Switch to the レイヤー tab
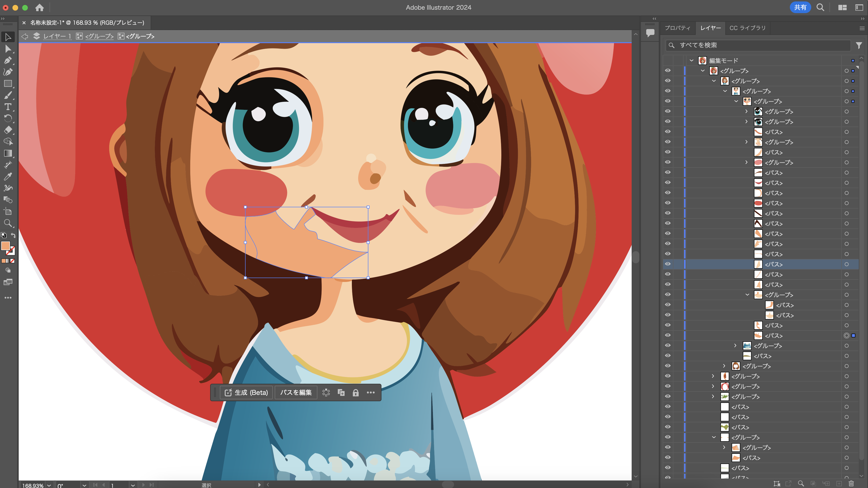 tap(710, 28)
